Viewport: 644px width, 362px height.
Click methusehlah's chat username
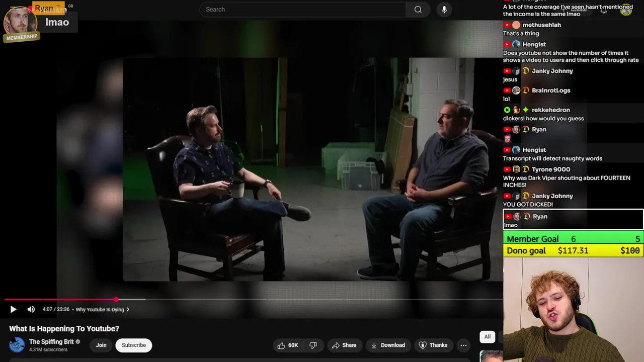click(x=541, y=25)
